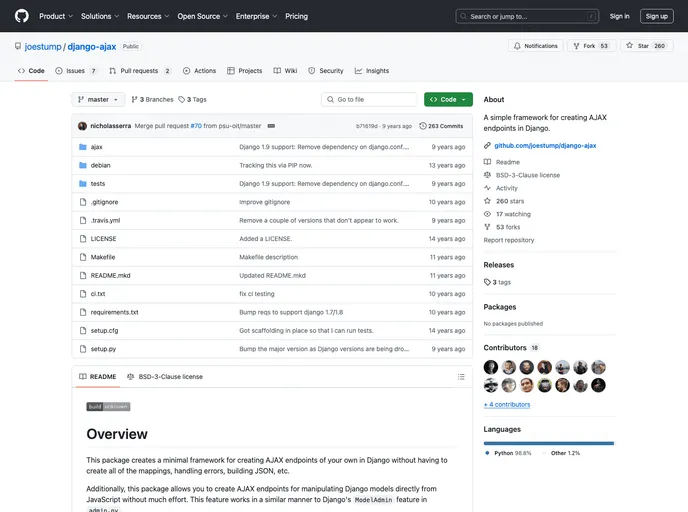Open the joestump owner link
The height and width of the screenshot is (512, 688).
[43, 47]
